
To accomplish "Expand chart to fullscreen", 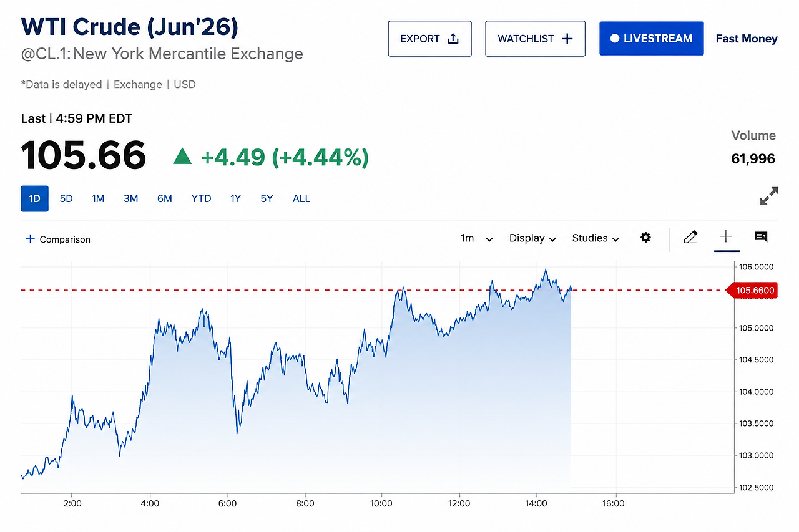I will click(769, 196).
